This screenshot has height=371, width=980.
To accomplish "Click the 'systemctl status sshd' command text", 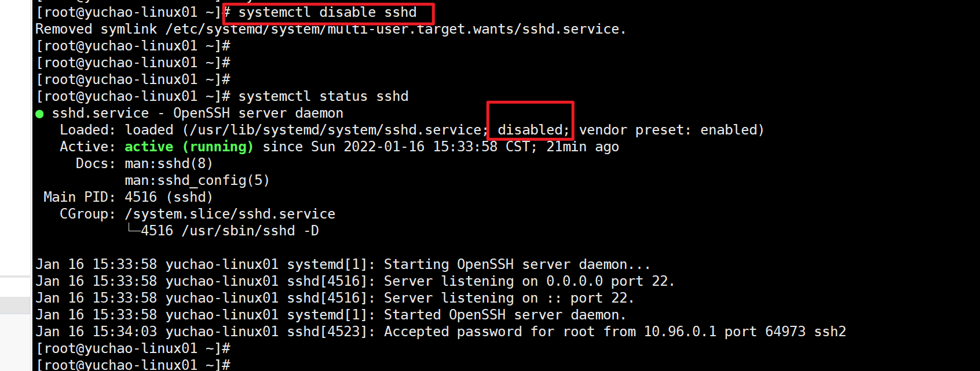I will pyautogui.click(x=323, y=96).
